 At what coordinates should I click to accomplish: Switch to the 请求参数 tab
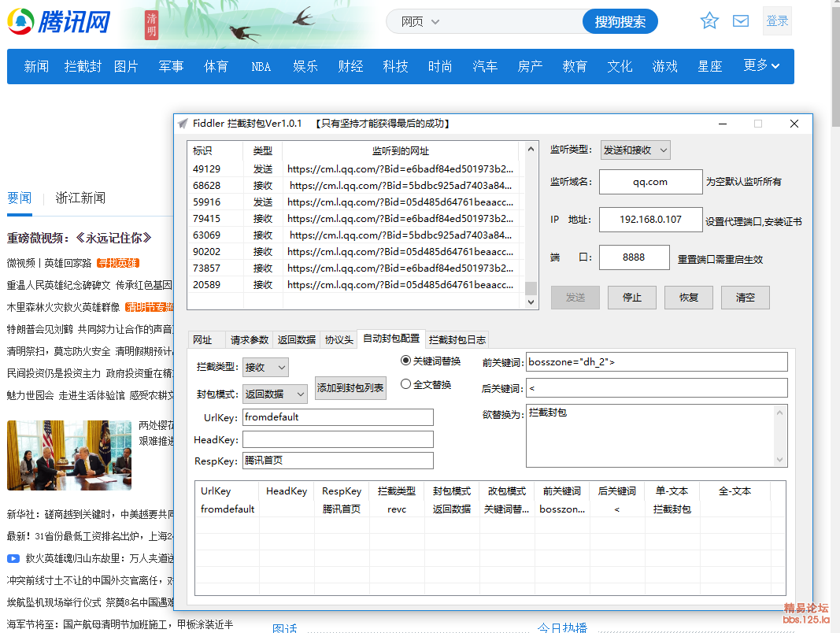tap(250, 340)
